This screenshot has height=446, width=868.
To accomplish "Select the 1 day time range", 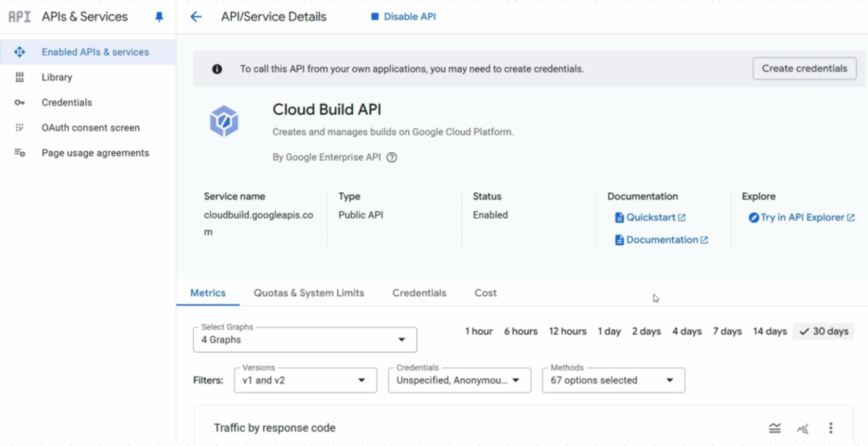I will [609, 331].
